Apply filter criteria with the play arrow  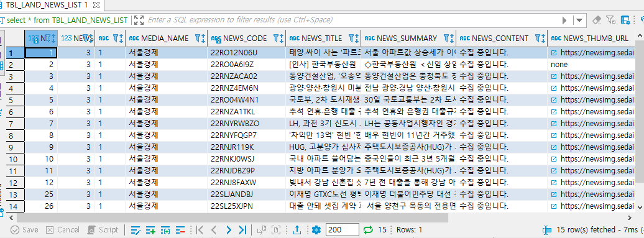tap(564, 20)
